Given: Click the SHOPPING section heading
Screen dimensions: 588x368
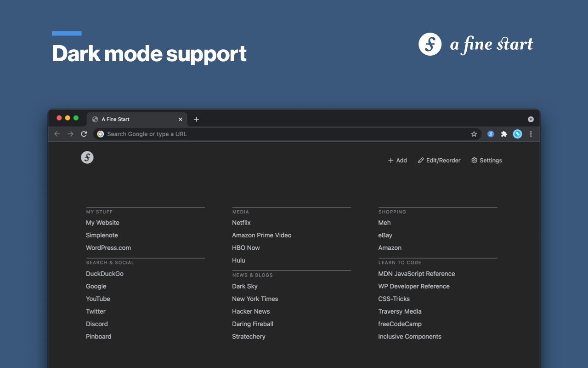Looking at the screenshot, I should pyautogui.click(x=392, y=212).
